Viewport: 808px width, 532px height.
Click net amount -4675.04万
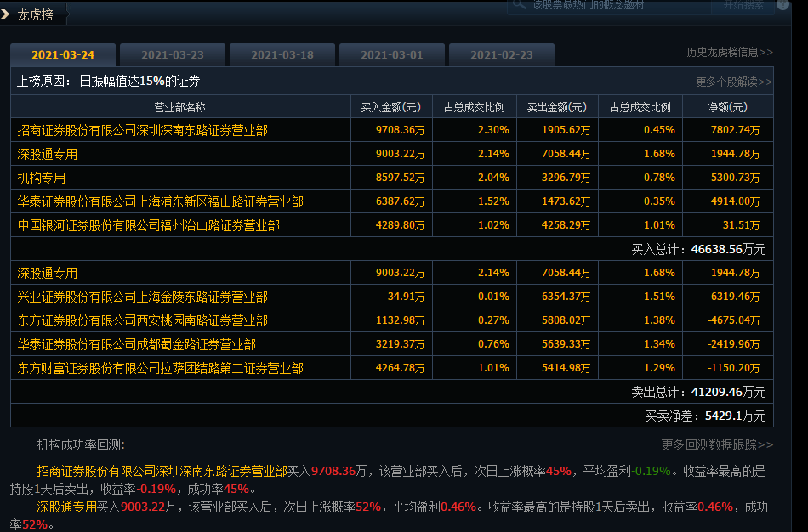[734, 320]
